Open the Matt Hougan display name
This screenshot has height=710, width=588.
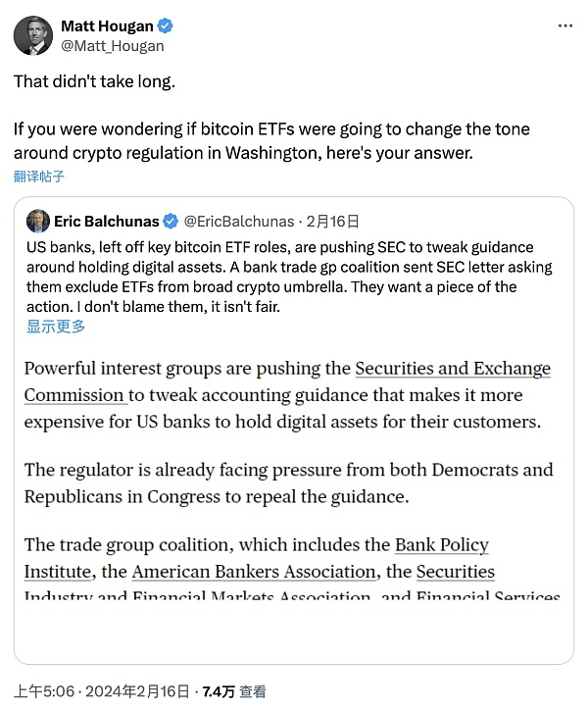106,26
